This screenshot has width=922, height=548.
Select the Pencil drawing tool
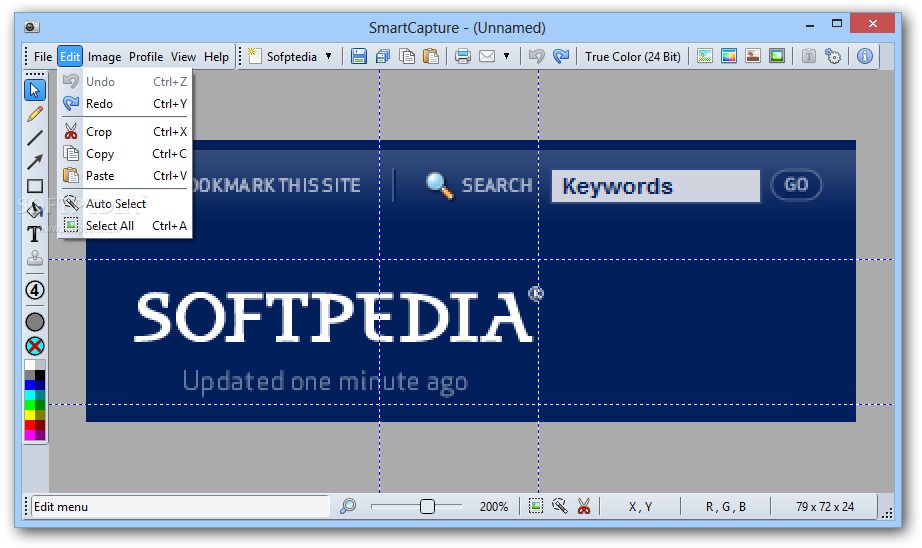click(x=35, y=113)
